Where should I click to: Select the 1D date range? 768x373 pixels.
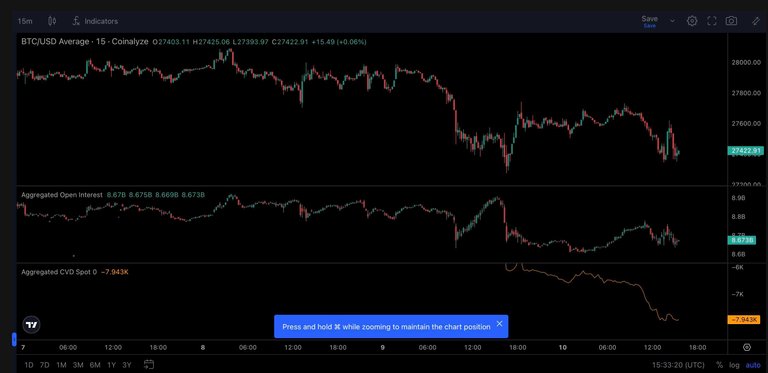click(29, 365)
